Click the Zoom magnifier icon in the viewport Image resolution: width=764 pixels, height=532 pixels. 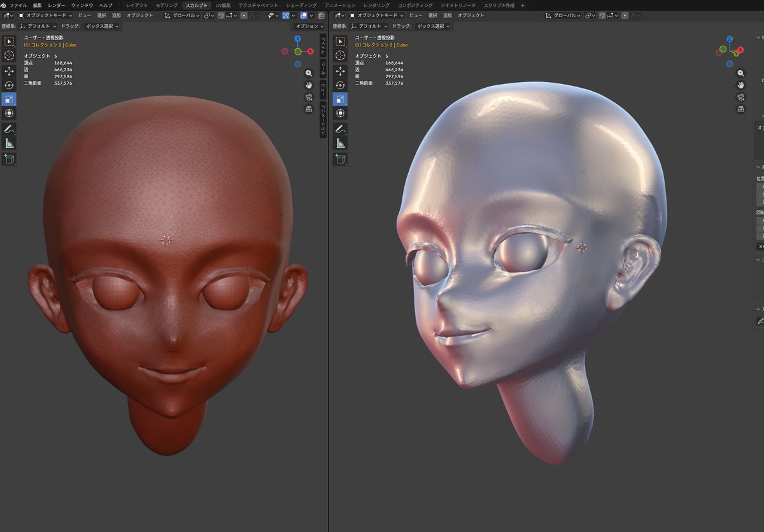[x=309, y=73]
